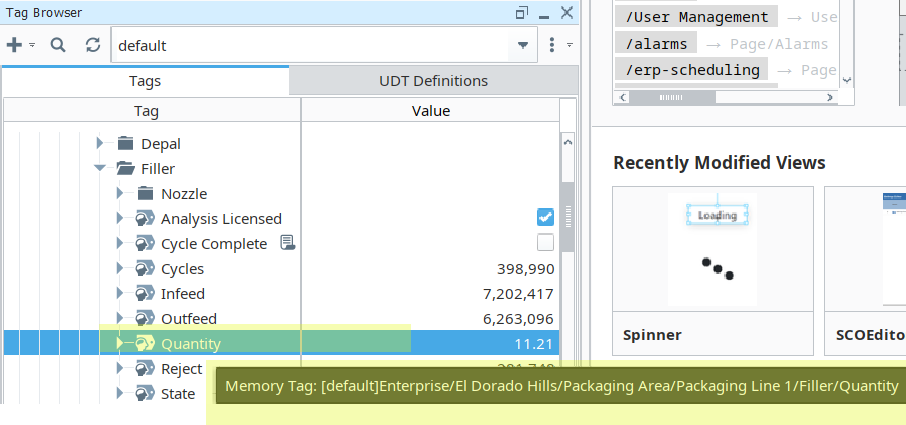
Task: Click the /User Management page link
Action: [x=697, y=17]
